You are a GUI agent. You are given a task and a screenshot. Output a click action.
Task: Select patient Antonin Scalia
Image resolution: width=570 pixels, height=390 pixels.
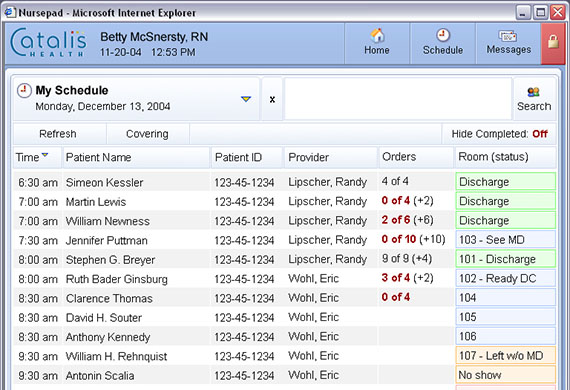(x=100, y=375)
